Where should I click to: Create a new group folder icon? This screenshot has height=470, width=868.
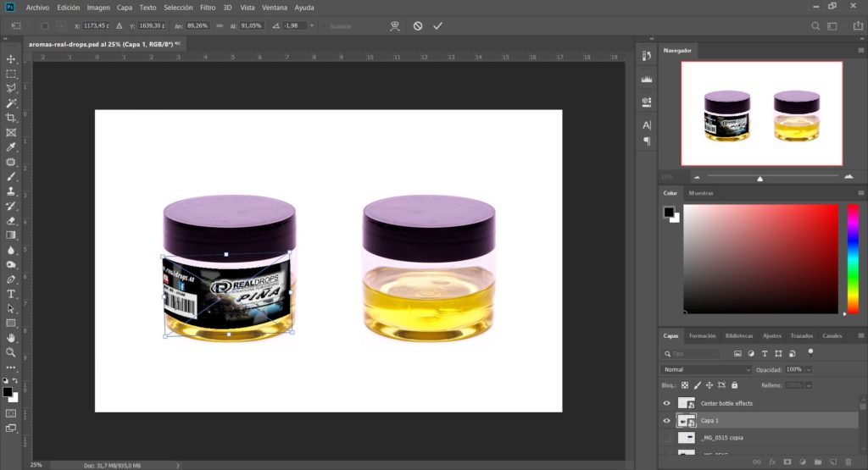coord(818,462)
